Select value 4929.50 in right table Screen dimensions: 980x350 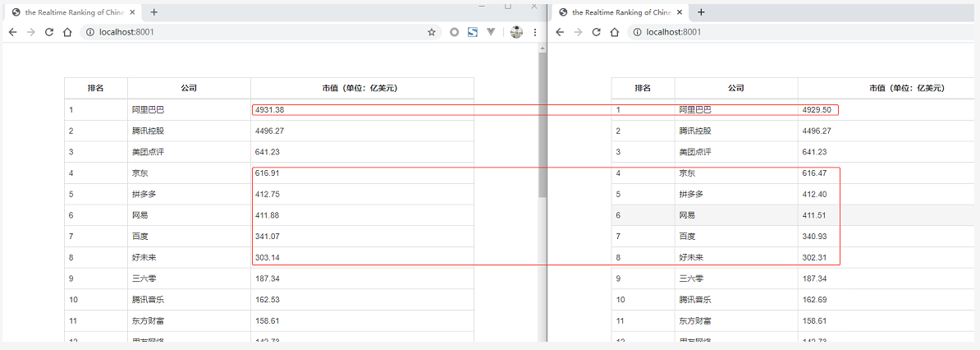click(816, 110)
